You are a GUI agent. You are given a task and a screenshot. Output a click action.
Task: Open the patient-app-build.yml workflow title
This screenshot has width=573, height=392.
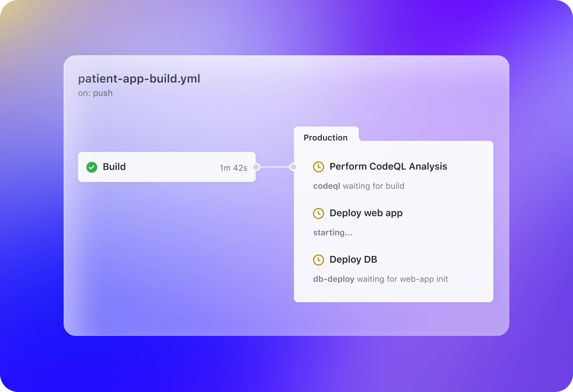tap(139, 78)
